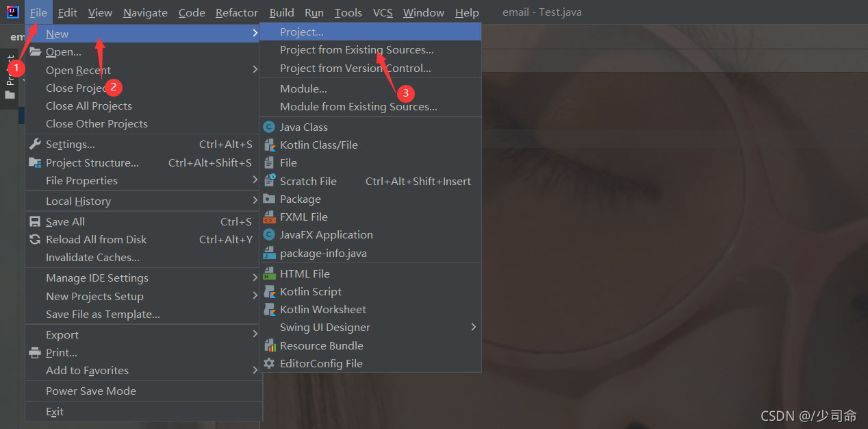
Task: Open the Run menu
Action: point(314,12)
